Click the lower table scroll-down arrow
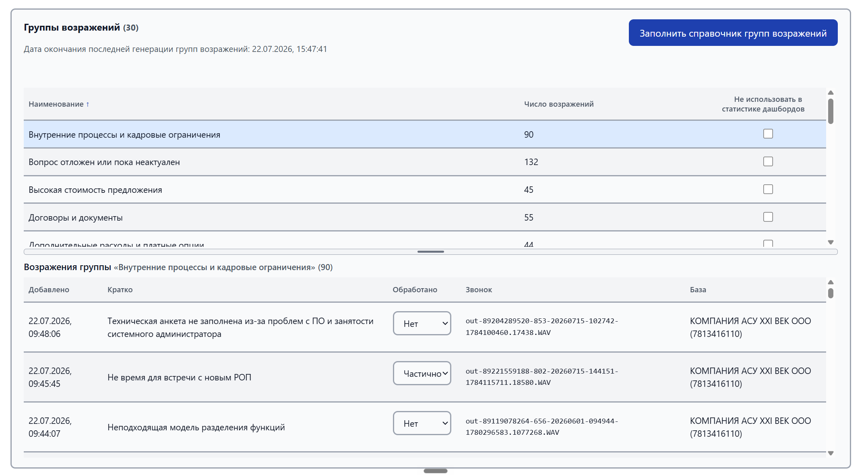Viewport: 868px width, 475px height. [831, 453]
